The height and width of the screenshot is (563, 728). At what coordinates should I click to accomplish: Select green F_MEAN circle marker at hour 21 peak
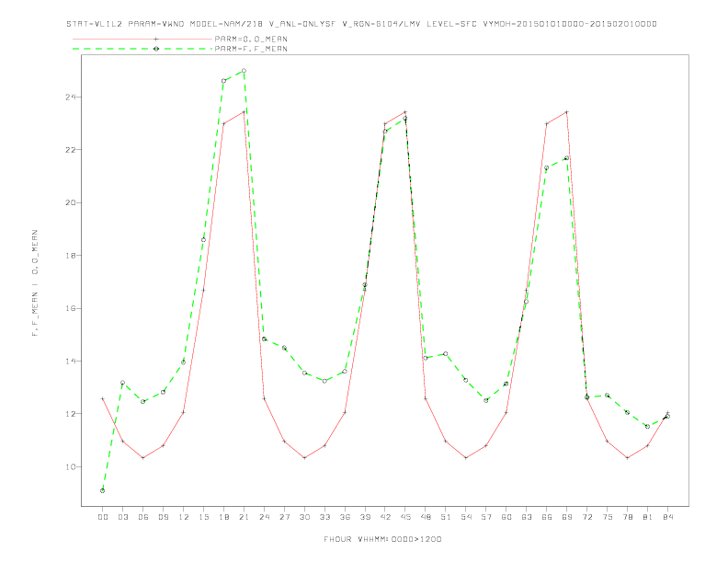click(x=244, y=71)
